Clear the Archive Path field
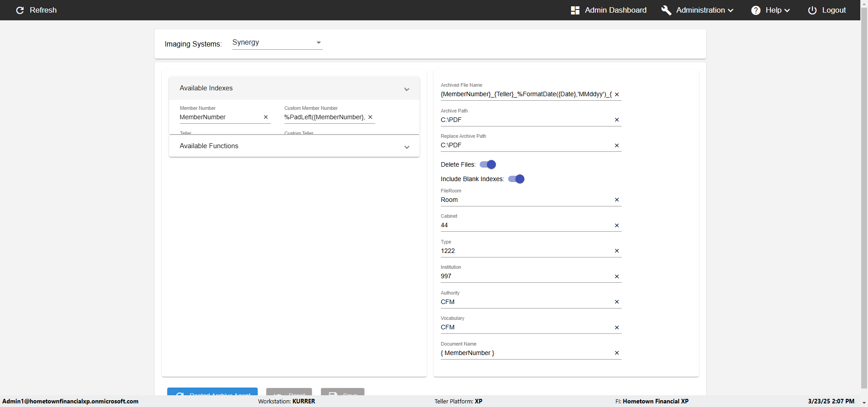Viewport: 868px width, 407px height. pos(617,120)
